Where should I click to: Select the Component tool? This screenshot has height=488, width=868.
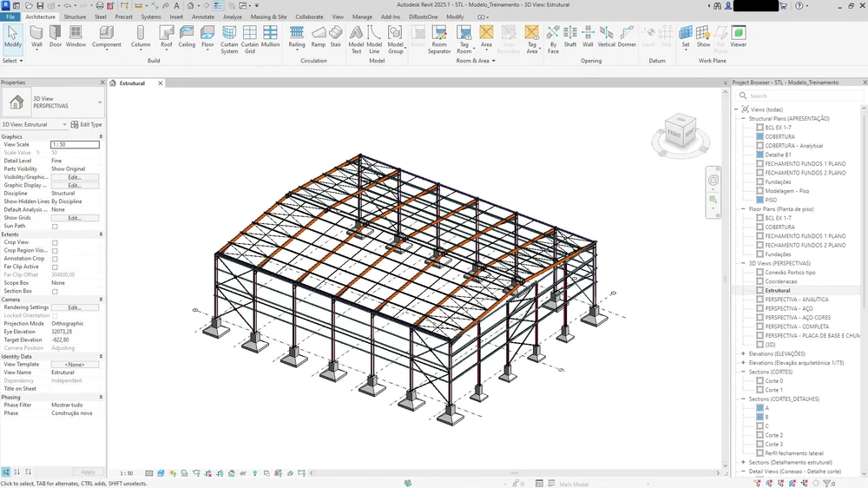[106, 36]
